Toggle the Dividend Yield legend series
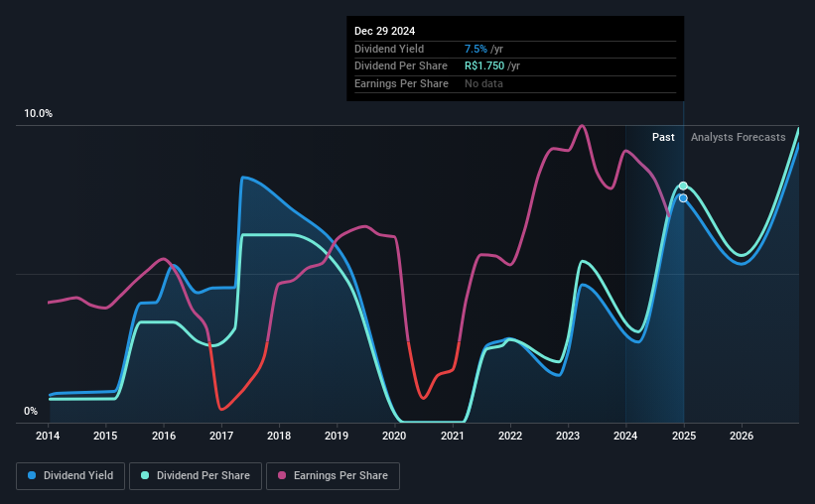The width and height of the screenshot is (815, 504). pyautogui.click(x=70, y=475)
